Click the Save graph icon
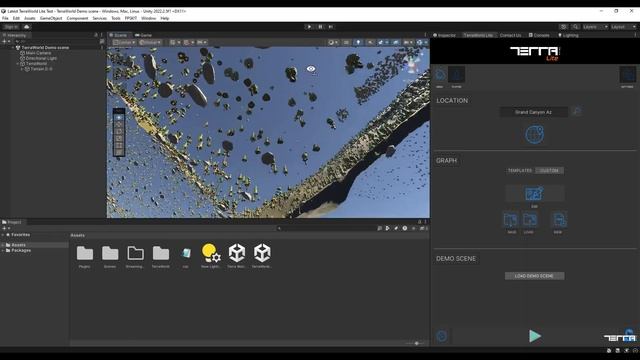The height and width of the screenshot is (360, 640). coord(511,220)
